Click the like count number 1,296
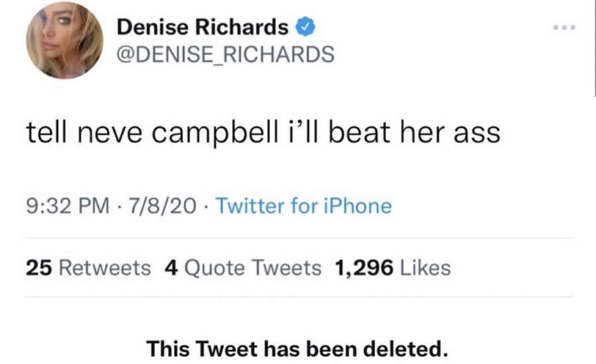The width and height of the screenshot is (596, 364). pyautogui.click(x=363, y=268)
